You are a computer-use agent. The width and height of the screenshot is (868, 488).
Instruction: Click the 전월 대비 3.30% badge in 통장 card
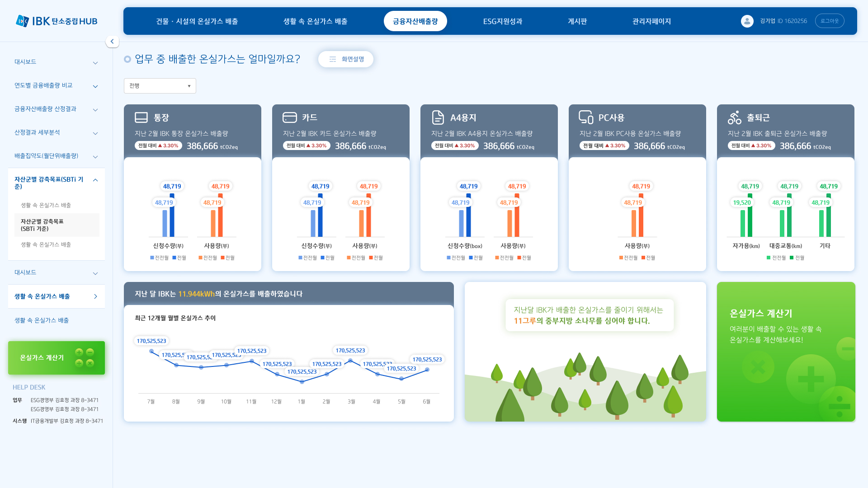tap(158, 145)
